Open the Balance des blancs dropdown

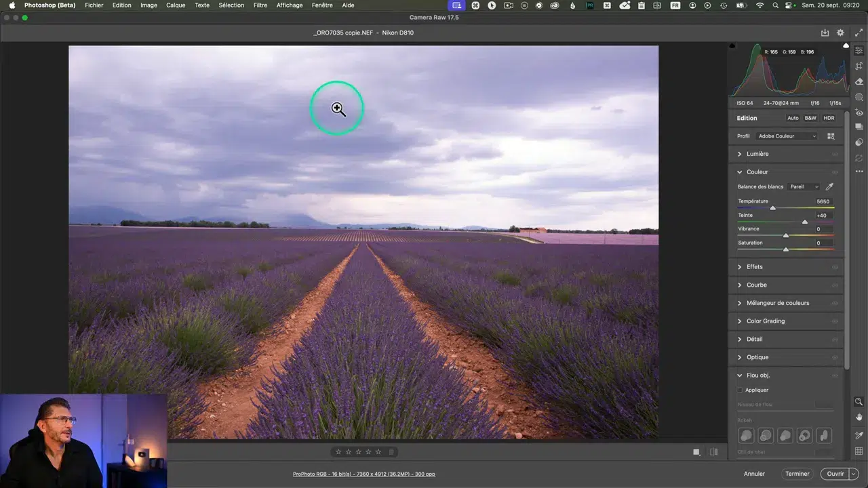click(804, 186)
